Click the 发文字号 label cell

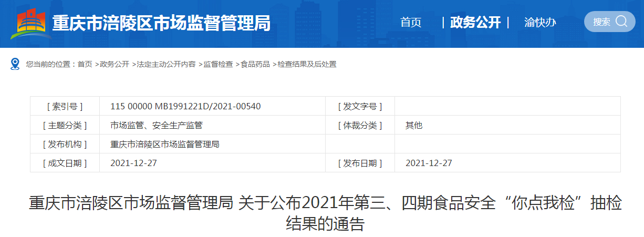(x=360, y=106)
